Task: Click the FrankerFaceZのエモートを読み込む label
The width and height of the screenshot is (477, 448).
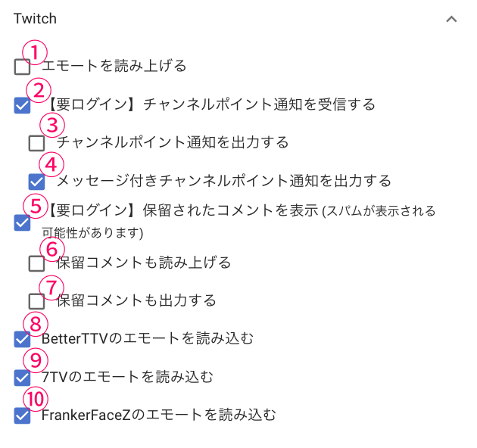Action: pyautogui.click(x=159, y=415)
